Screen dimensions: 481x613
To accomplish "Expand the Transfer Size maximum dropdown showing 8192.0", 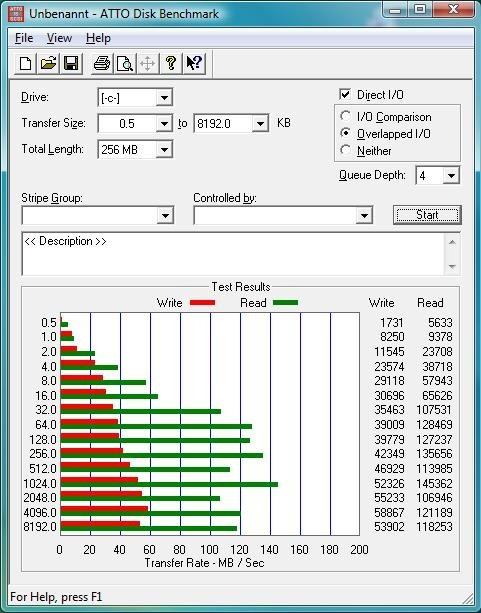I will [x=260, y=124].
